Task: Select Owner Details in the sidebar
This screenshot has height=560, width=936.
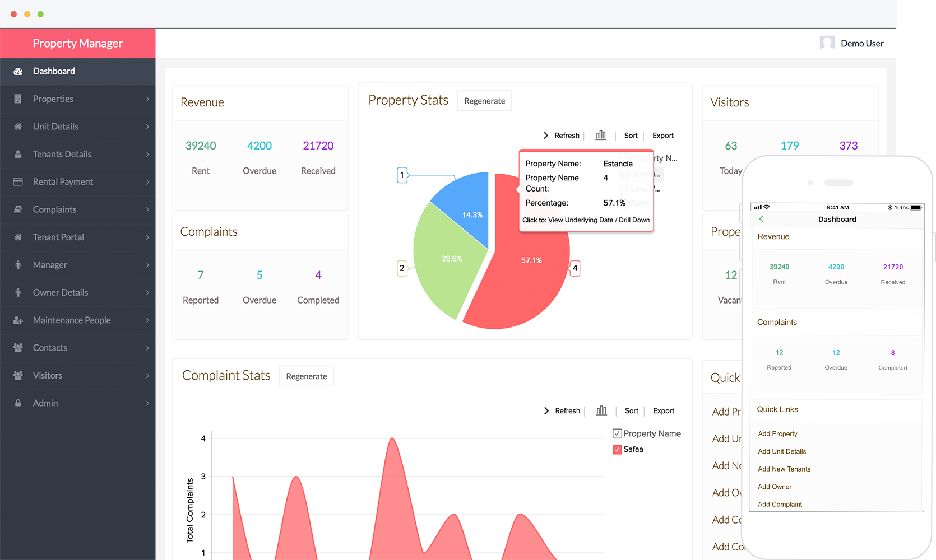Action: 61,292
